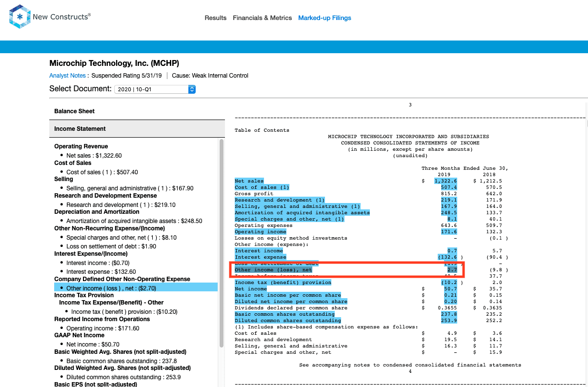The height and width of the screenshot is (387, 588).
Task: Click highlighted Research and development (1) in filing
Action: (280, 200)
